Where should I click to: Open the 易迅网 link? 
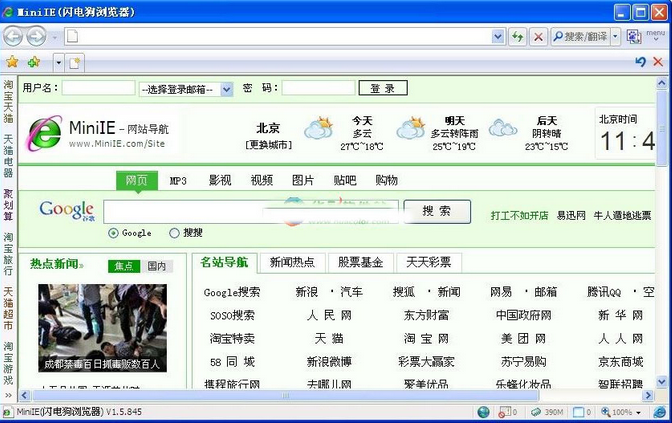571,216
